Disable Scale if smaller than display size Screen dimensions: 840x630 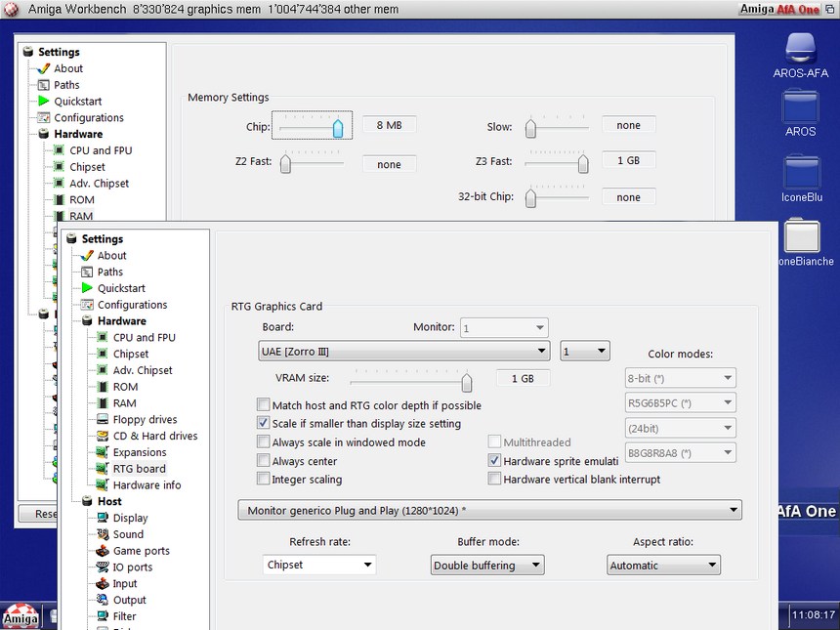click(263, 423)
